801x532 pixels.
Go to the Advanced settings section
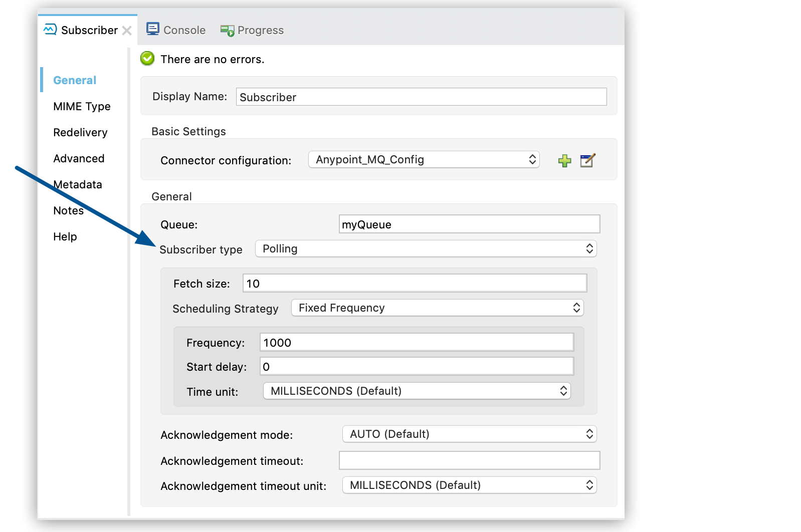pyautogui.click(x=79, y=159)
